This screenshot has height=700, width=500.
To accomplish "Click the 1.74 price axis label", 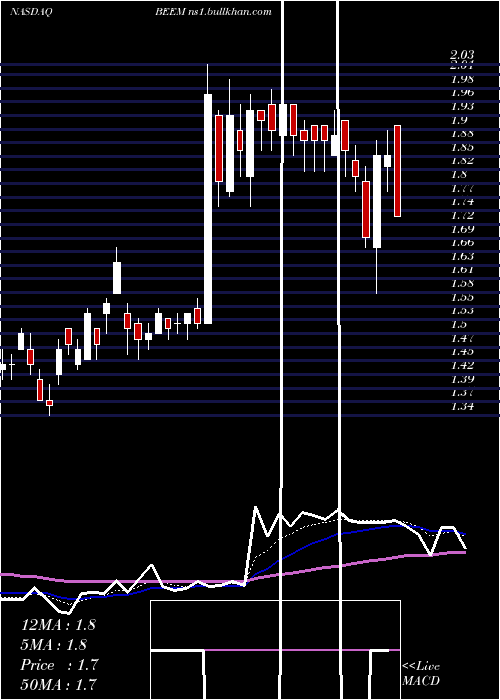I will [x=462, y=202].
